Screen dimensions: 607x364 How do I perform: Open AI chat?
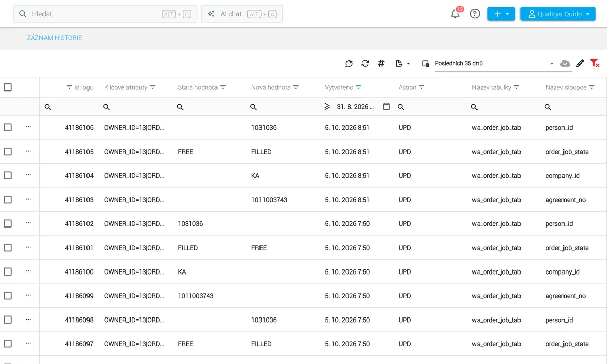[242, 14]
